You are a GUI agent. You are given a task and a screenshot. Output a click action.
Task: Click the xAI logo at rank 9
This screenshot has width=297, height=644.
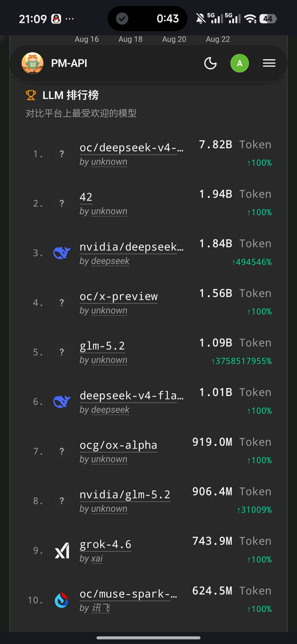click(62, 551)
